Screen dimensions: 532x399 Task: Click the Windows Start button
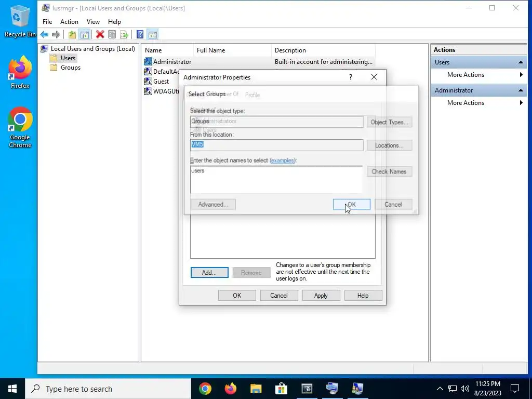pyautogui.click(x=12, y=389)
